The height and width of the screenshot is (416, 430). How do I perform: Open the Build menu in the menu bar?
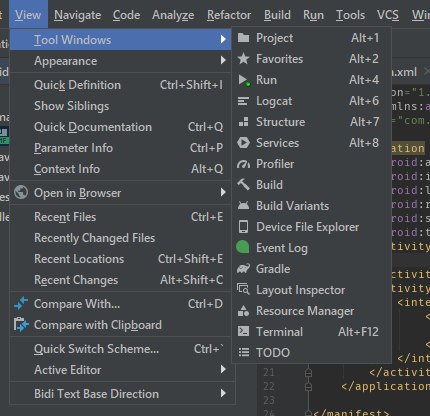(x=277, y=15)
